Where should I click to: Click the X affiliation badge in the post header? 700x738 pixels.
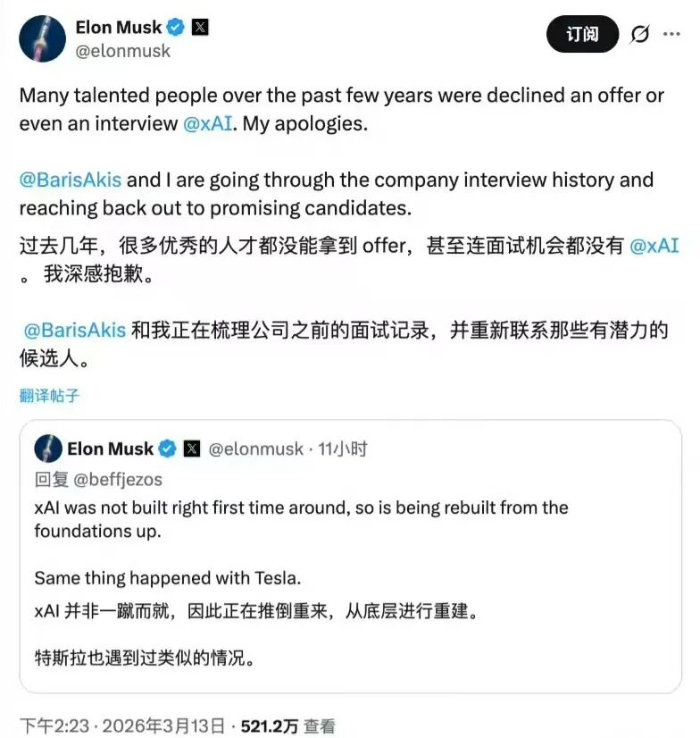pyautogui.click(x=201, y=27)
